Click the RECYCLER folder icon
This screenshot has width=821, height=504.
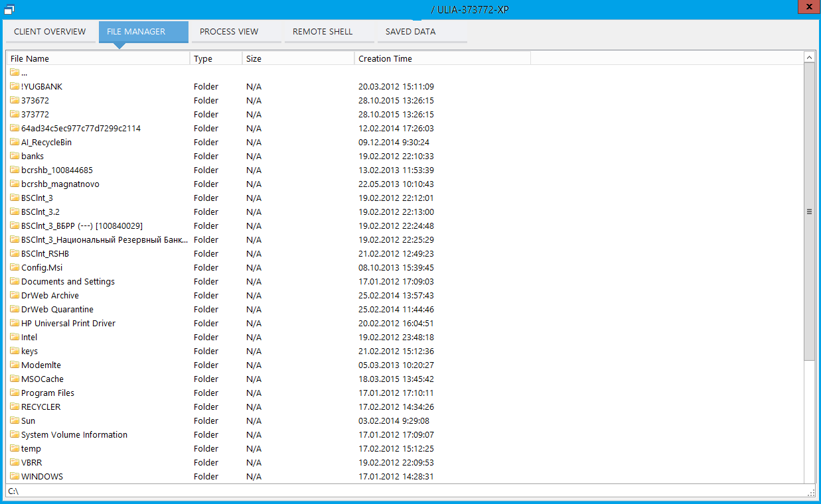(x=15, y=407)
